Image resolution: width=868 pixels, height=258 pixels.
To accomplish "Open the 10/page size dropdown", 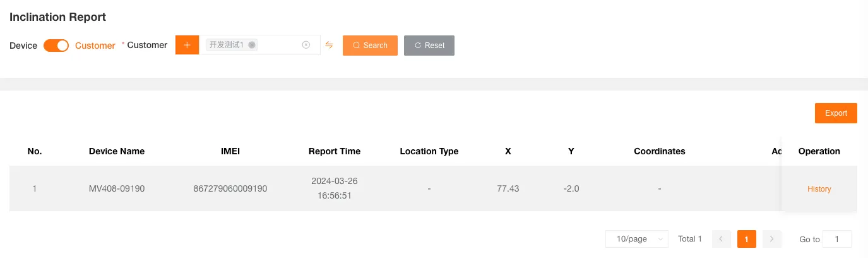I will click(636, 239).
